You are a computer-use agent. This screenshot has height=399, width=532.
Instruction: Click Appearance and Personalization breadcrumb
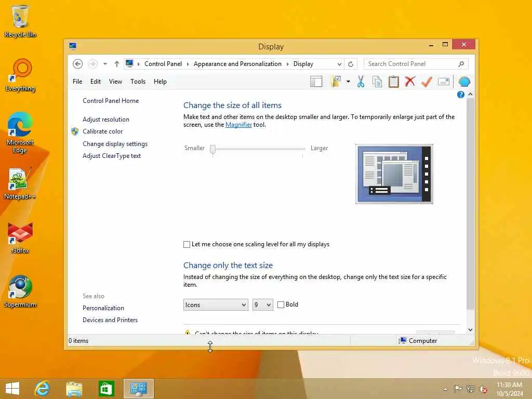click(x=237, y=64)
